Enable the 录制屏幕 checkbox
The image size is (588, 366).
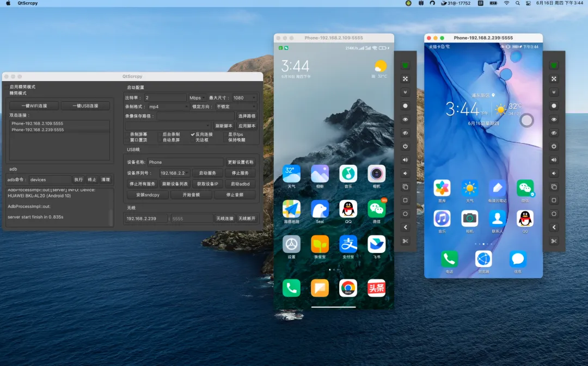127,134
